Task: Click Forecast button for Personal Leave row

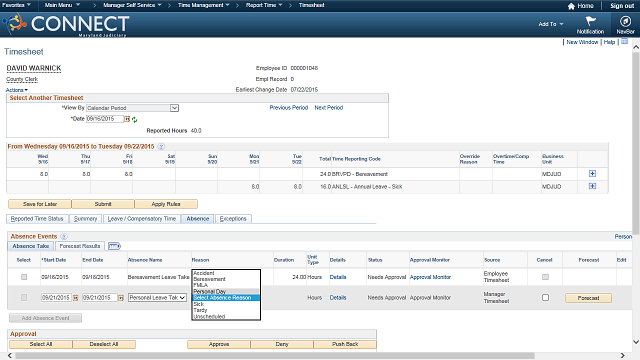Action: click(588, 298)
